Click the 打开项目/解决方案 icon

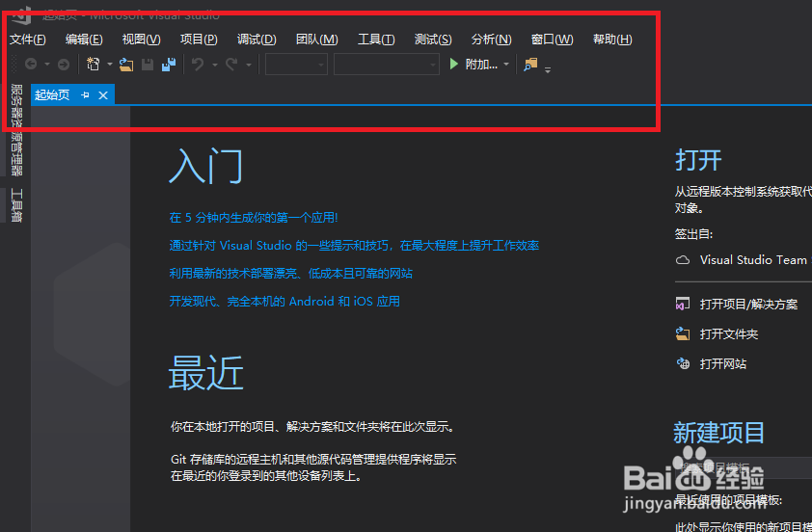pos(683,304)
